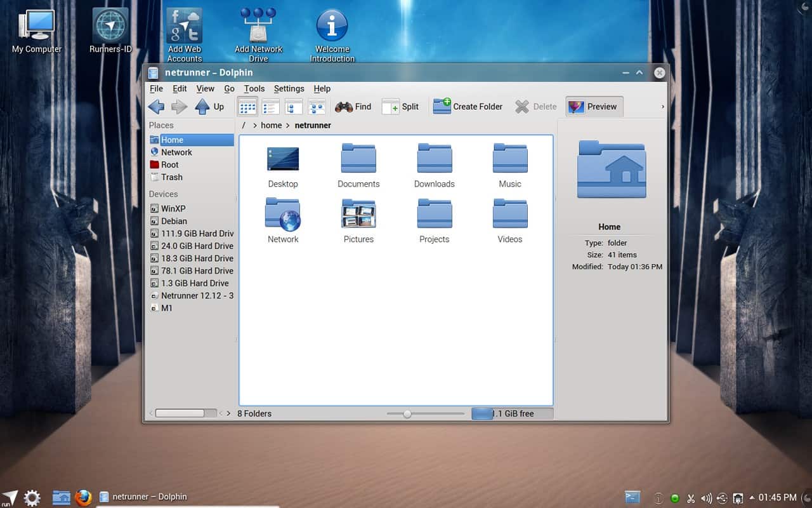Open My Computer desktop icon
This screenshot has width=812, height=508.
(37, 32)
